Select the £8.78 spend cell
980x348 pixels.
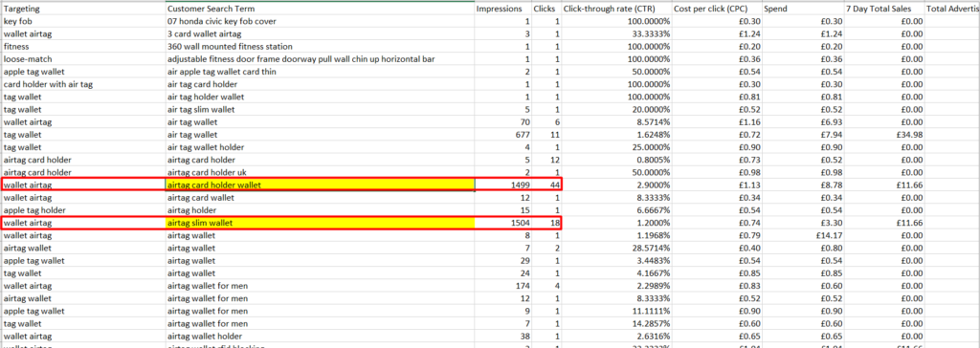pos(803,185)
